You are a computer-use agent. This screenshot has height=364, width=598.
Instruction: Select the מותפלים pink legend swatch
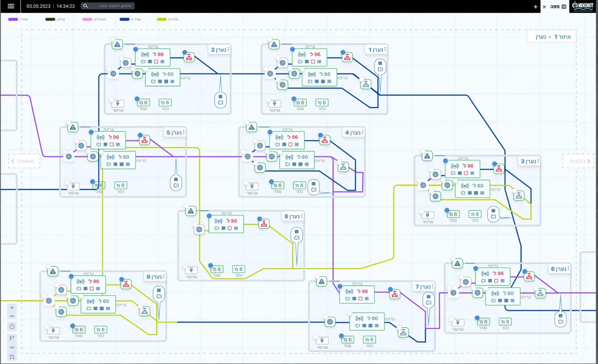pyautogui.click(x=88, y=19)
